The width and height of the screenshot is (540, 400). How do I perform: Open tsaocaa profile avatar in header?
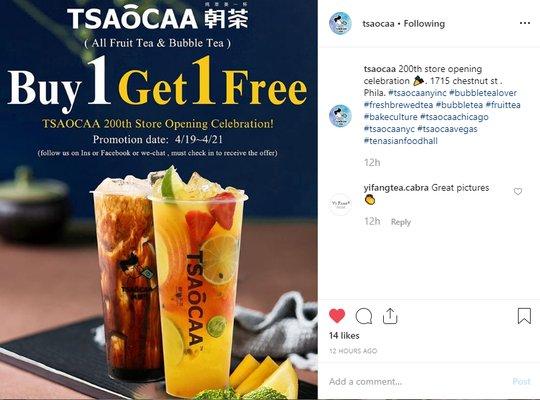click(x=340, y=23)
